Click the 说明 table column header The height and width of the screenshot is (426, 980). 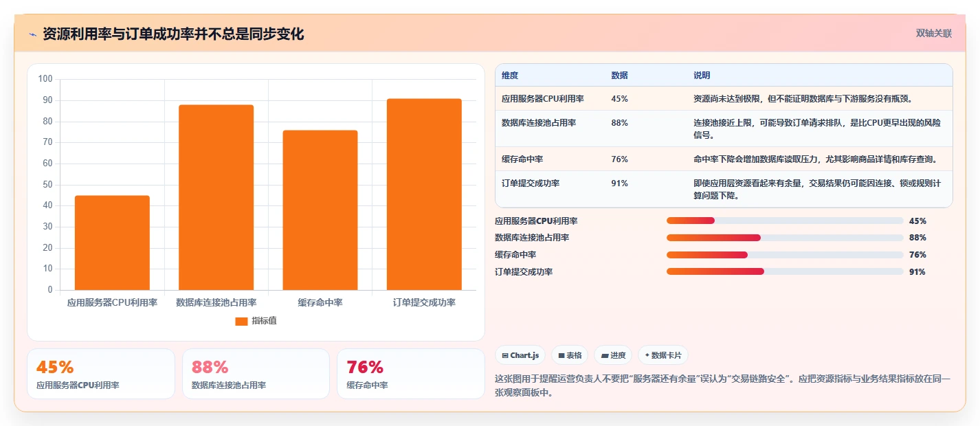tap(702, 76)
